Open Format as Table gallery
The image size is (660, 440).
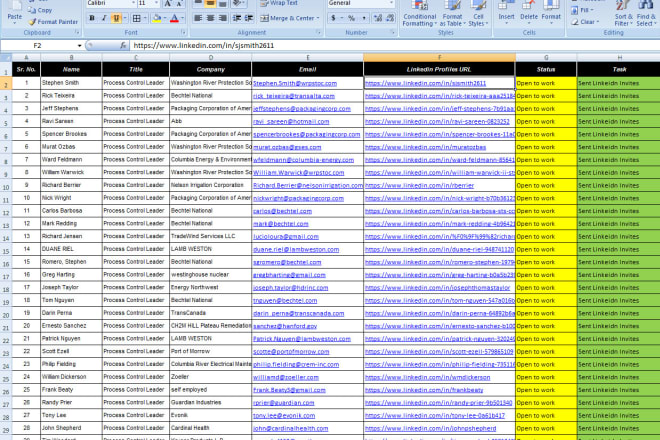coord(452,13)
